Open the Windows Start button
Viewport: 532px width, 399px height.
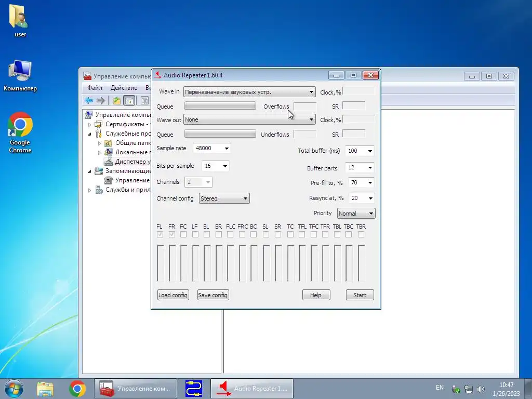tap(14, 389)
